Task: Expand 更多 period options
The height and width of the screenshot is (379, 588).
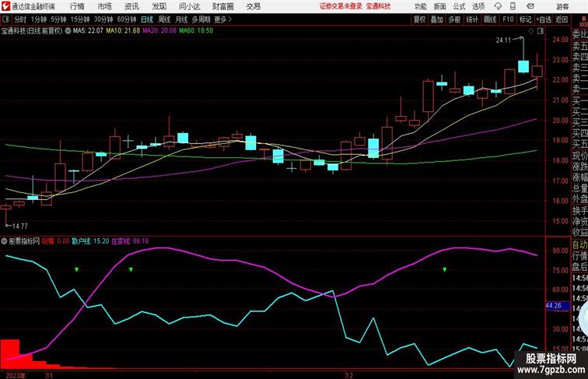Action: pyautogui.click(x=222, y=19)
